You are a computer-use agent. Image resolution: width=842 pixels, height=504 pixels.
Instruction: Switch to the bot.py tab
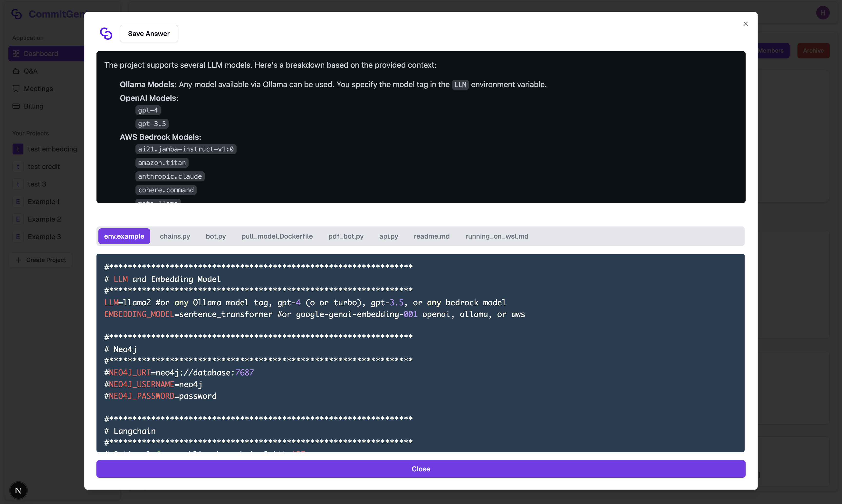pos(216,236)
